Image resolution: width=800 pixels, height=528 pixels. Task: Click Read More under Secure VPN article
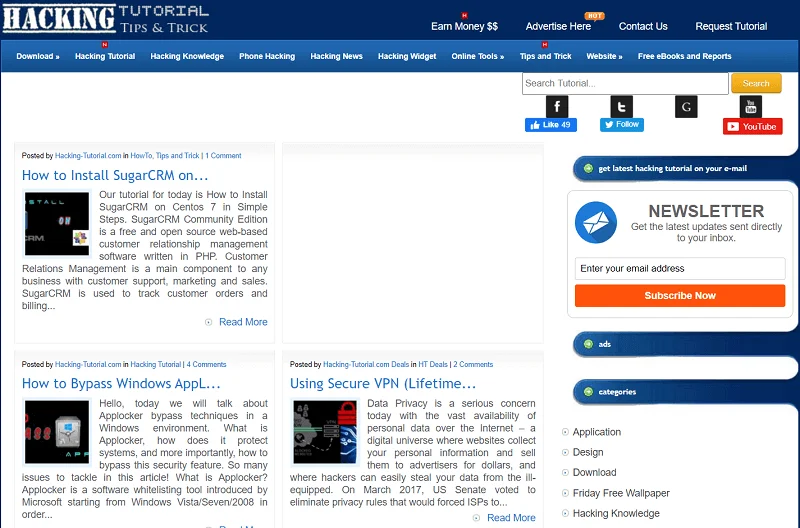pos(511,518)
